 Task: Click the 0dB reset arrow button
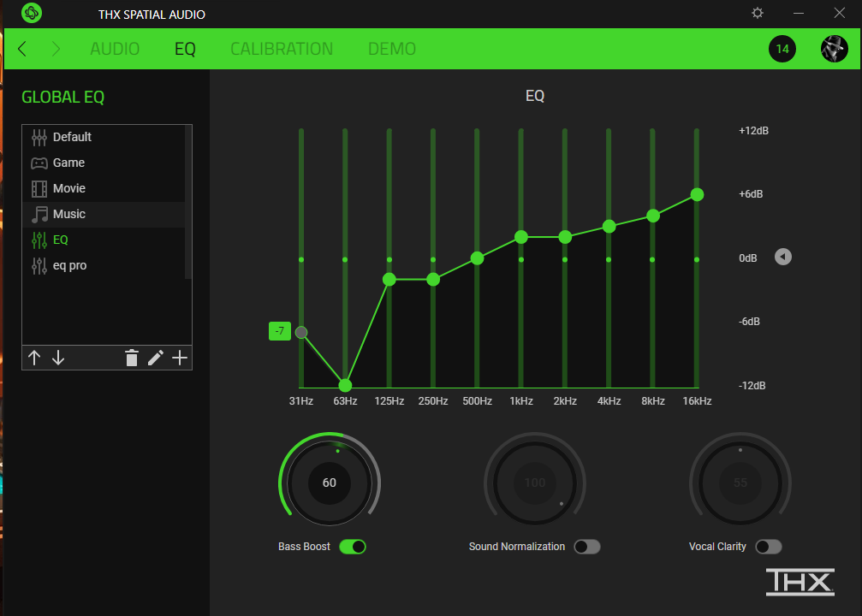pyautogui.click(x=783, y=257)
